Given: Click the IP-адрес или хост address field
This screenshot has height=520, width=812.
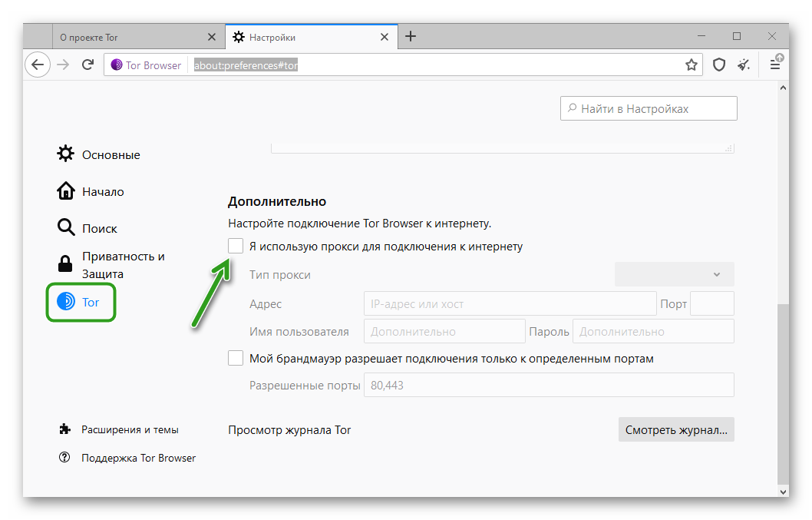Looking at the screenshot, I should pyautogui.click(x=510, y=303).
